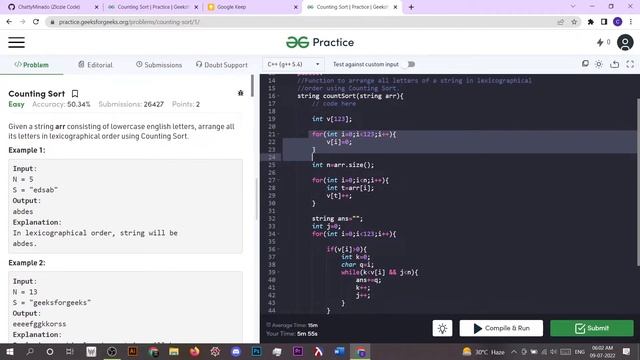Viewport: 640px width, 360px height.
Task: Click the GeeksforGeeks Practice logo
Action: point(320,42)
